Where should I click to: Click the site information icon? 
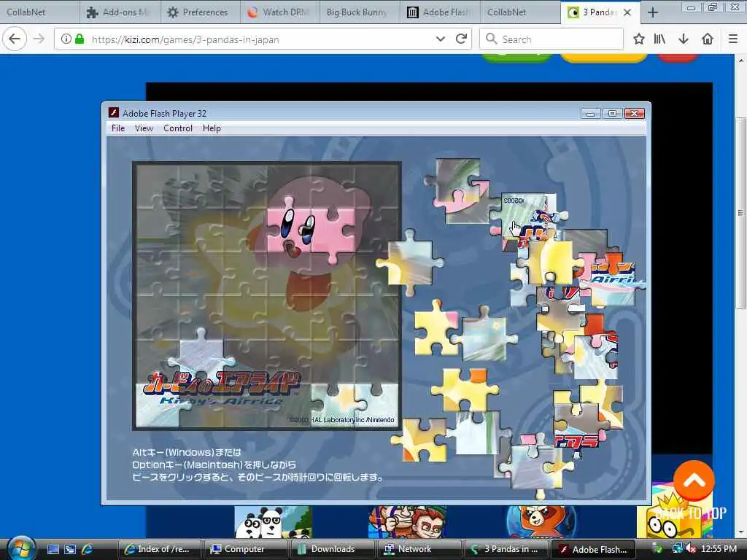click(66, 39)
